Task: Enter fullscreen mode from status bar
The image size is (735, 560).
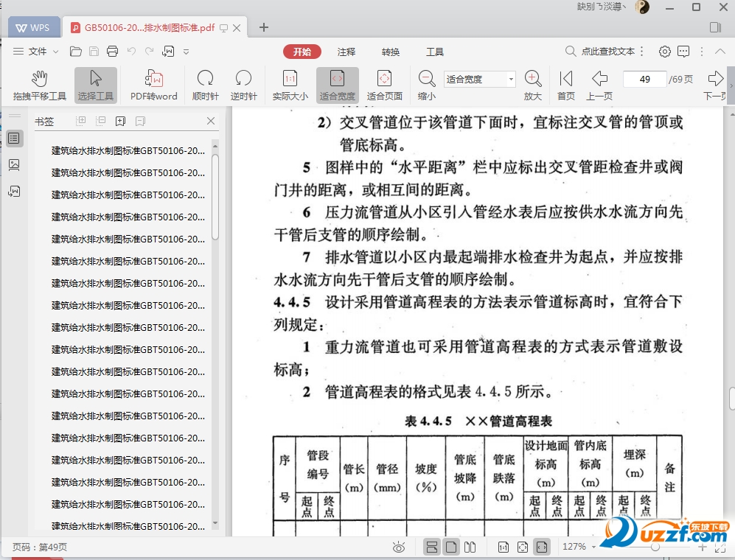Action: pyautogui.click(x=722, y=547)
